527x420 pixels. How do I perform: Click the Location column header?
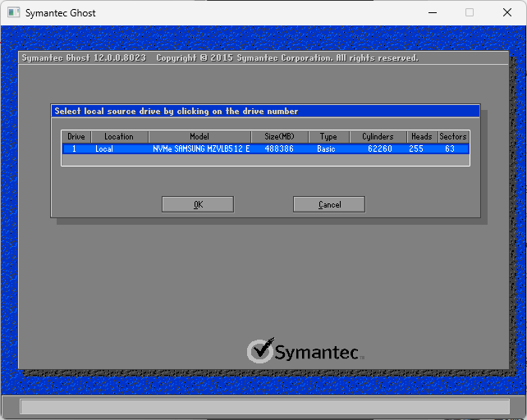coord(119,137)
